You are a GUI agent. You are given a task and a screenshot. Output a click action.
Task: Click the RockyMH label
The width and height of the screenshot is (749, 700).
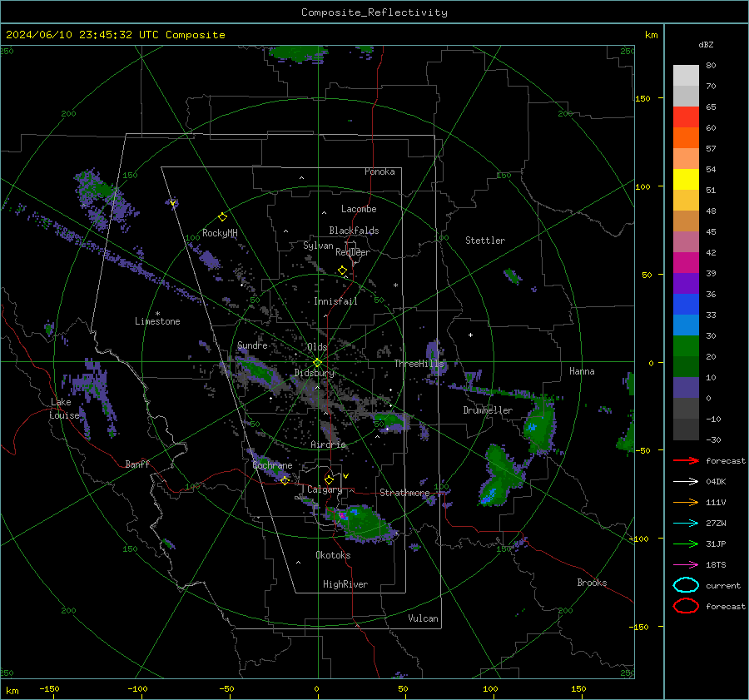pos(220,233)
